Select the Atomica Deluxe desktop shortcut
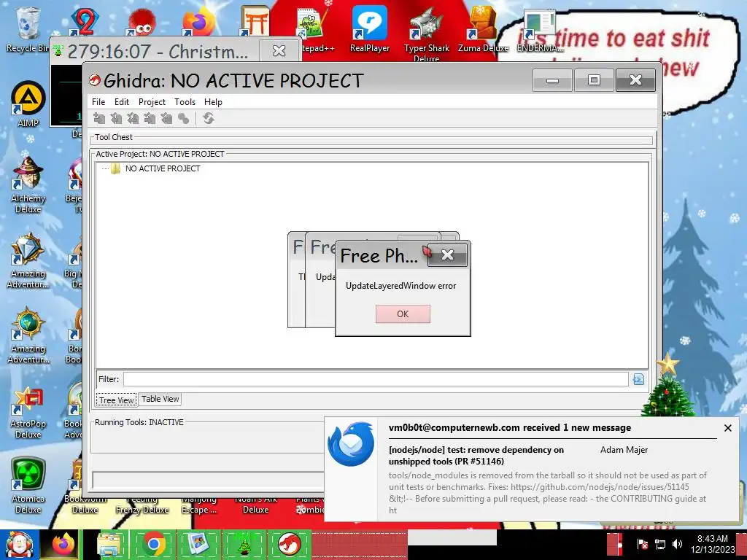Image resolution: width=747 pixels, height=560 pixels. [28, 486]
